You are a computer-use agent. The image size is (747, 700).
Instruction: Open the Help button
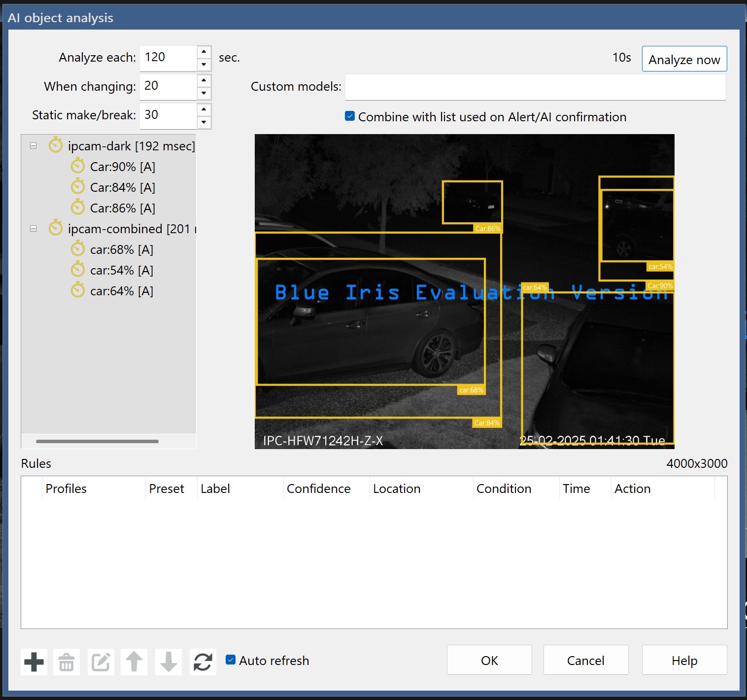[684, 660]
